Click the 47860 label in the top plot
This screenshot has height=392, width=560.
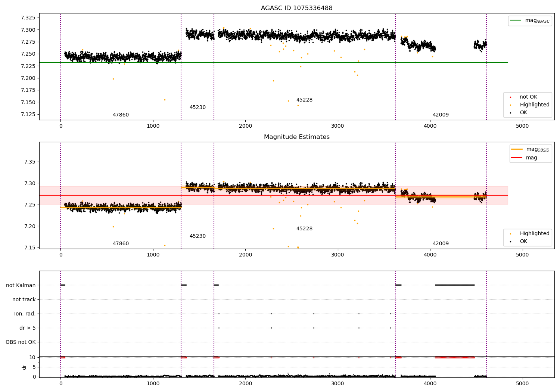click(121, 115)
